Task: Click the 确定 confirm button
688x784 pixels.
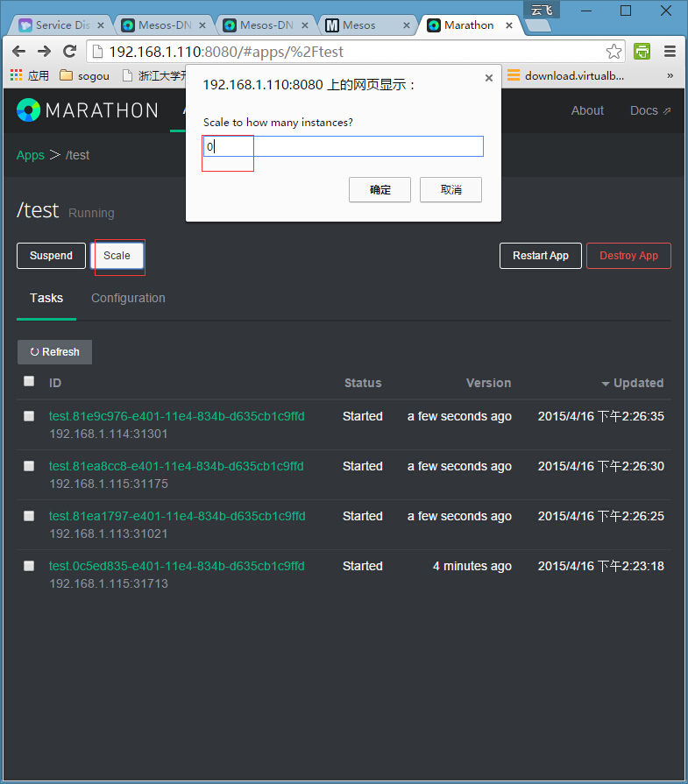Action: click(379, 189)
